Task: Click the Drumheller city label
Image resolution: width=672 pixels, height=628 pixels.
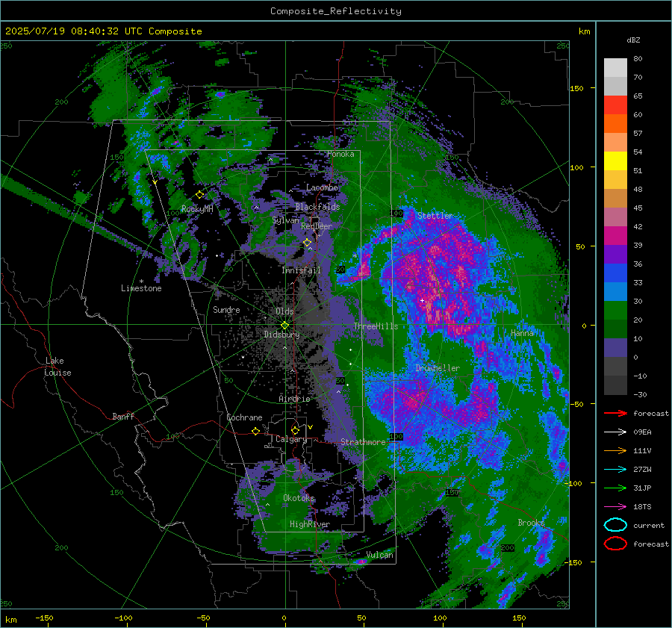Action: pos(438,368)
